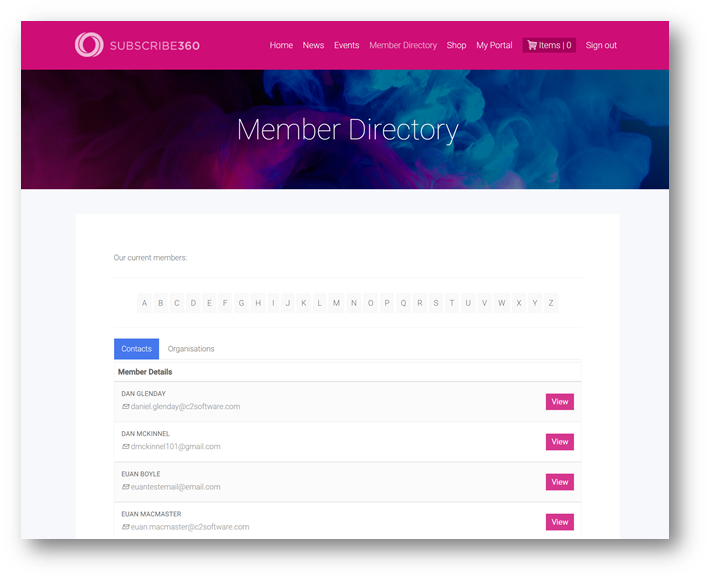Filter members by letter P

(x=387, y=303)
